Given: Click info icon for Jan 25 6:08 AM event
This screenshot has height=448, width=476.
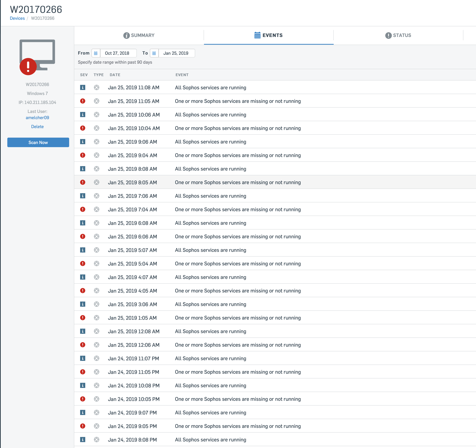Looking at the screenshot, I should pos(83,223).
